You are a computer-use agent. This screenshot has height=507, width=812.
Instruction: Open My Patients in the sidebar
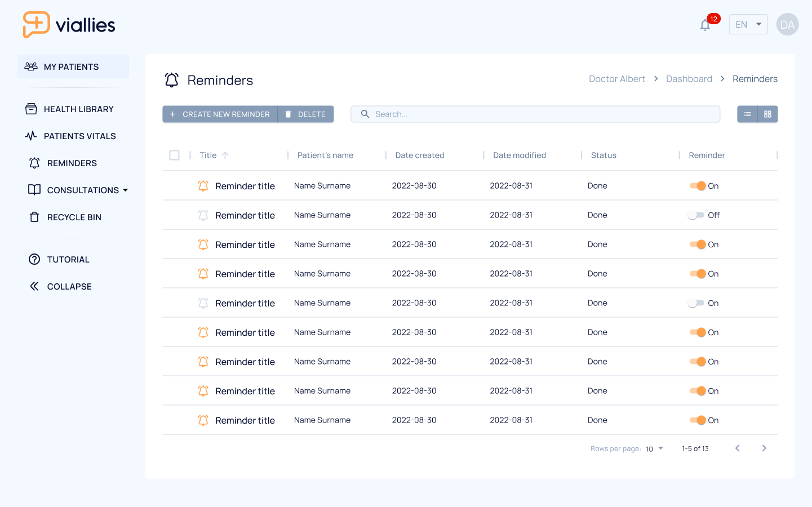pyautogui.click(x=73, y=66)
